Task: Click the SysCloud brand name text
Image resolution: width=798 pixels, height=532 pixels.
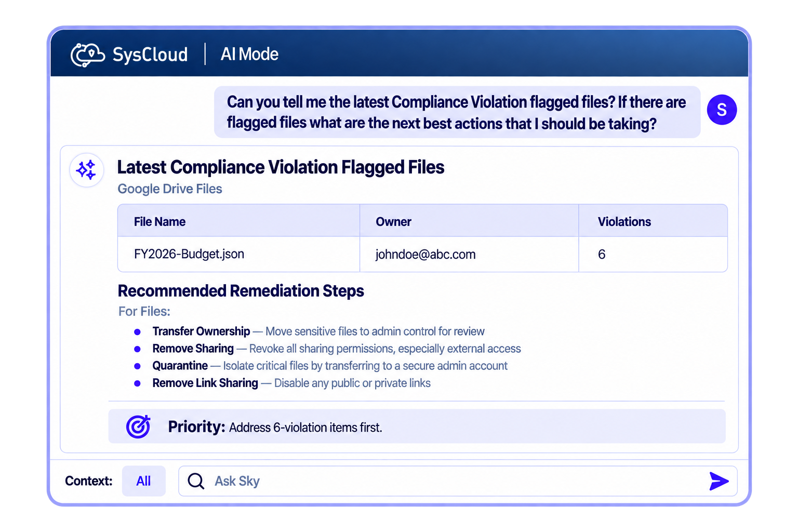Action: coord(150,55)
